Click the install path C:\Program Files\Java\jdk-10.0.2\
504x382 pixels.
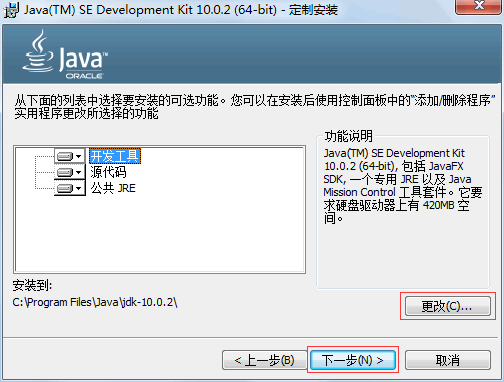pyautogui.click(x=95, y=302)
